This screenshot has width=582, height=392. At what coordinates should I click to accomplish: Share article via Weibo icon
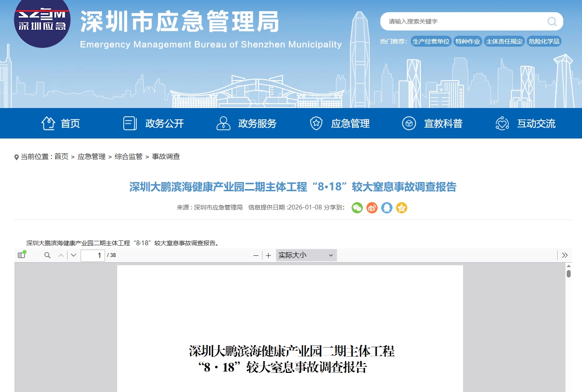click(372, 208)
